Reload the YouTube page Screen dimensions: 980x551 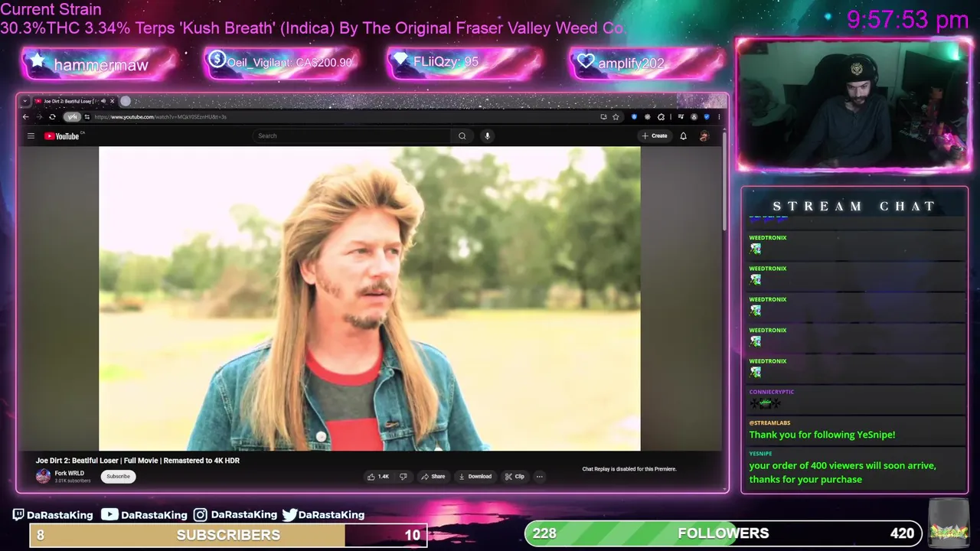click(x=52, y=117)
